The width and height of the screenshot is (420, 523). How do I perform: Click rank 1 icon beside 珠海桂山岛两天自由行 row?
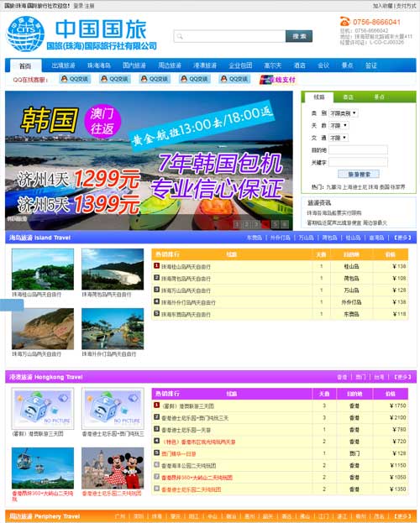(x=156, y=266)
